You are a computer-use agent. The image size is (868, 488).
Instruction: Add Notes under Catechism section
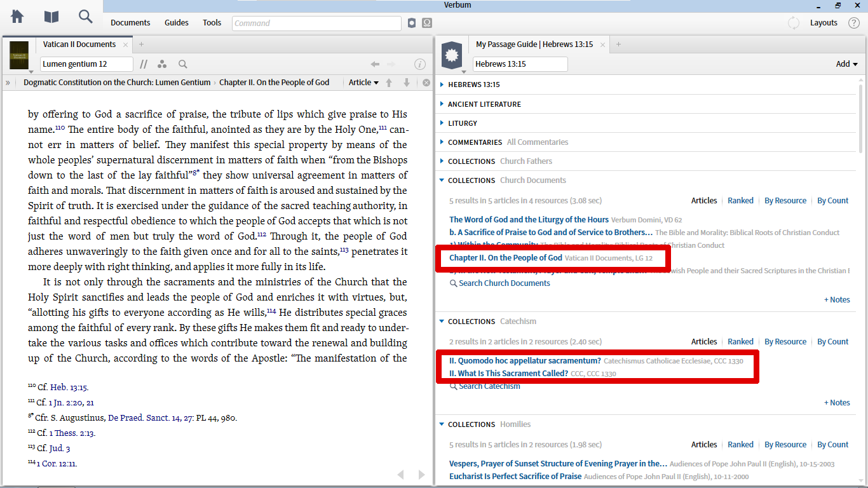tap(837, 403)
